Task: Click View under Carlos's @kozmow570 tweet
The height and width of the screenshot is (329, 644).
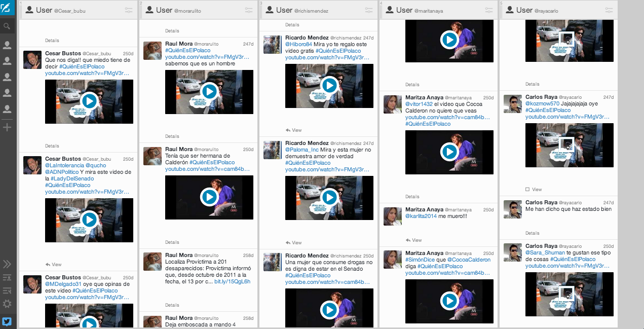Action: pyautogui.click(x=534, y=190)
